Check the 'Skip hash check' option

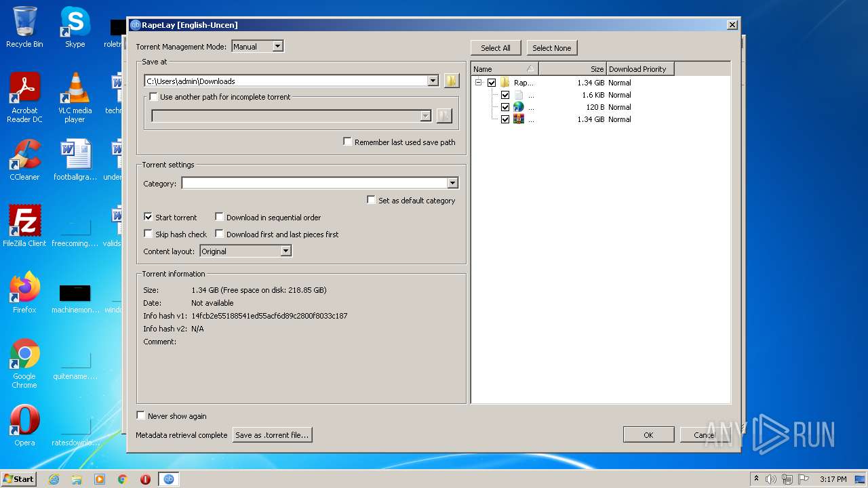click(149, 234)
